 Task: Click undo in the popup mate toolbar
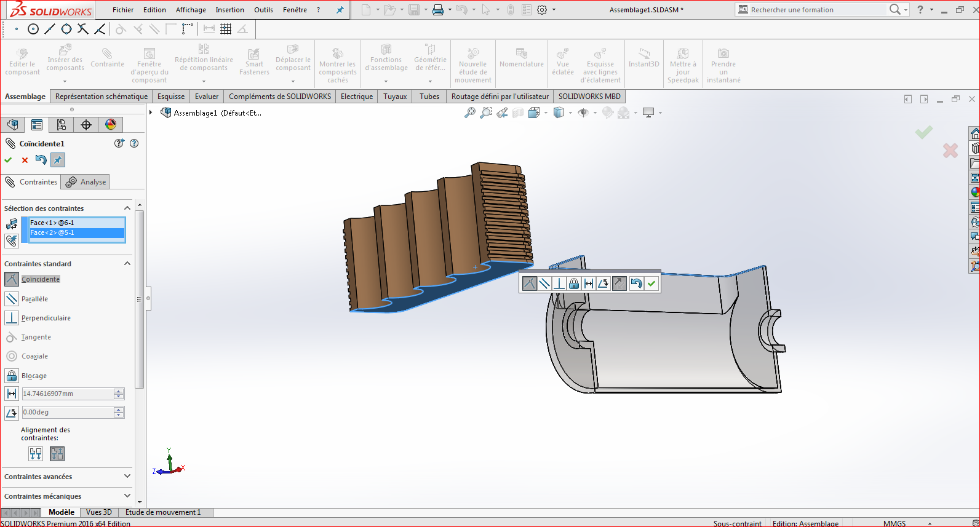point(636,283)
